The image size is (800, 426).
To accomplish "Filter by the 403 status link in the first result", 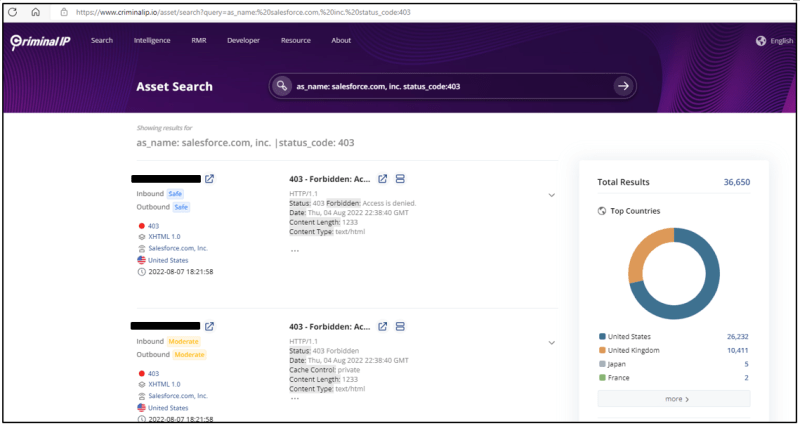I will 154,226.
